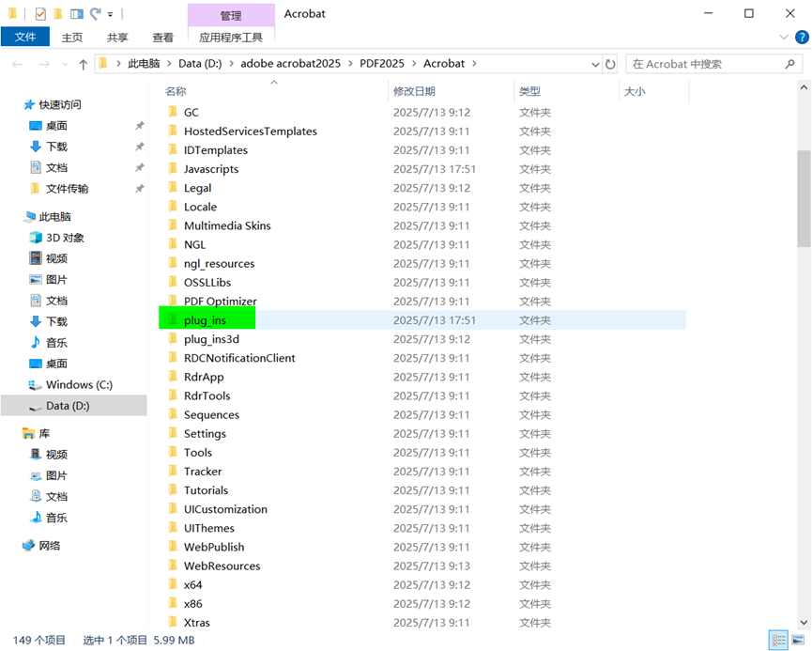
Task: Open pinned 下载 under quick access
Action: (x=56, y=147)
